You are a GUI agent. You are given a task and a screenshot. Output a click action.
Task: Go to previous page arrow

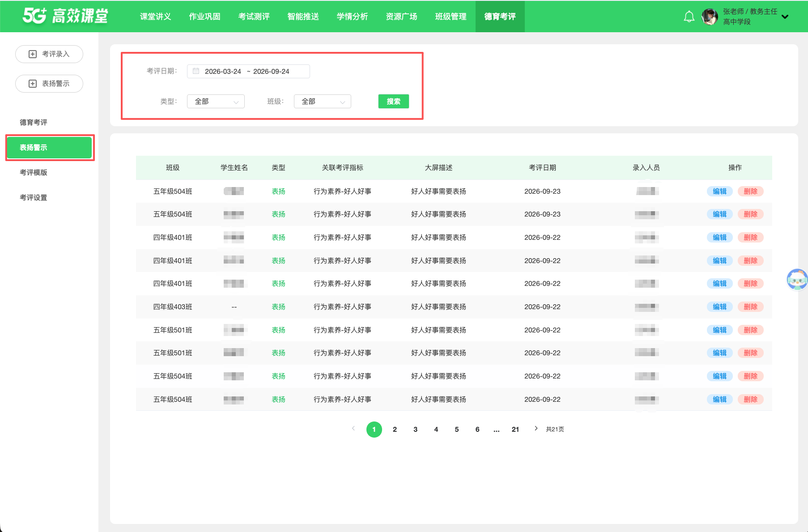click(x=353, y=429)
